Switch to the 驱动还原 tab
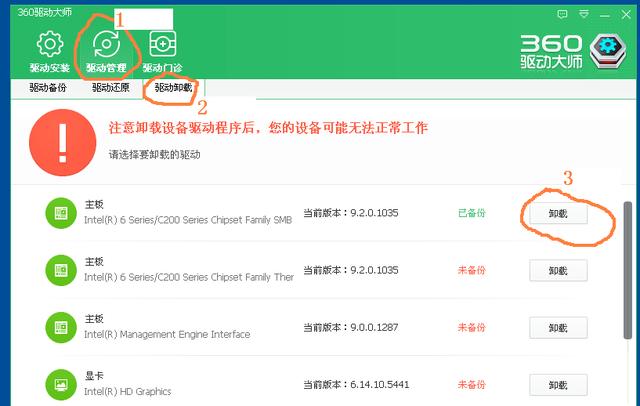Viewport: 640px width, 406px height. pyautogui.click(x=111, y=88)
